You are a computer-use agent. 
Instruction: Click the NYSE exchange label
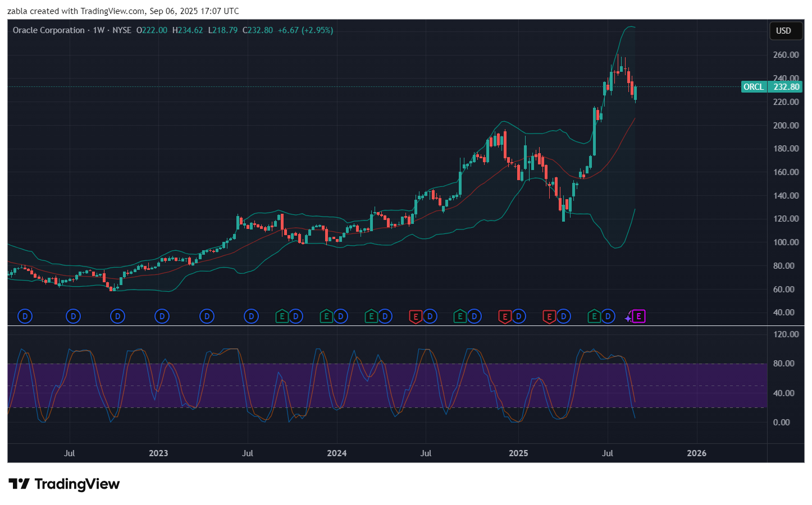[x=122, y=30]
